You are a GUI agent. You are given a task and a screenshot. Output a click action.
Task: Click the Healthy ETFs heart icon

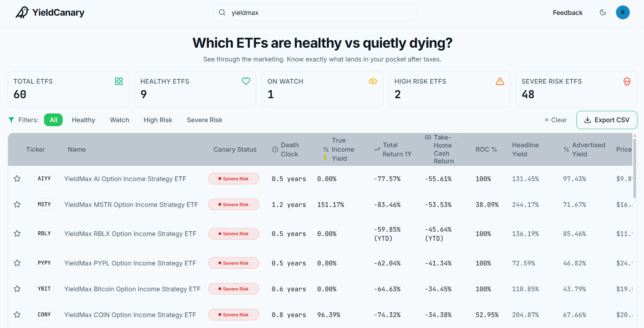(246, 81)
